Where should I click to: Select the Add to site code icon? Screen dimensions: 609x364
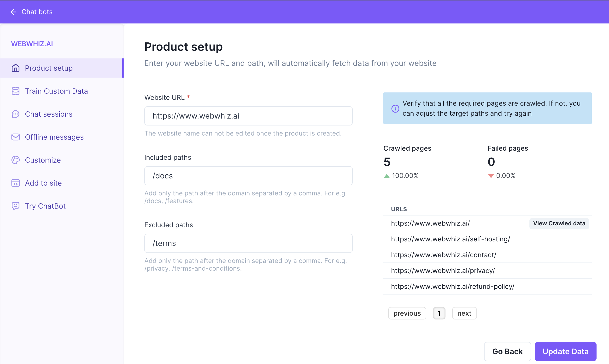[16, 183]
